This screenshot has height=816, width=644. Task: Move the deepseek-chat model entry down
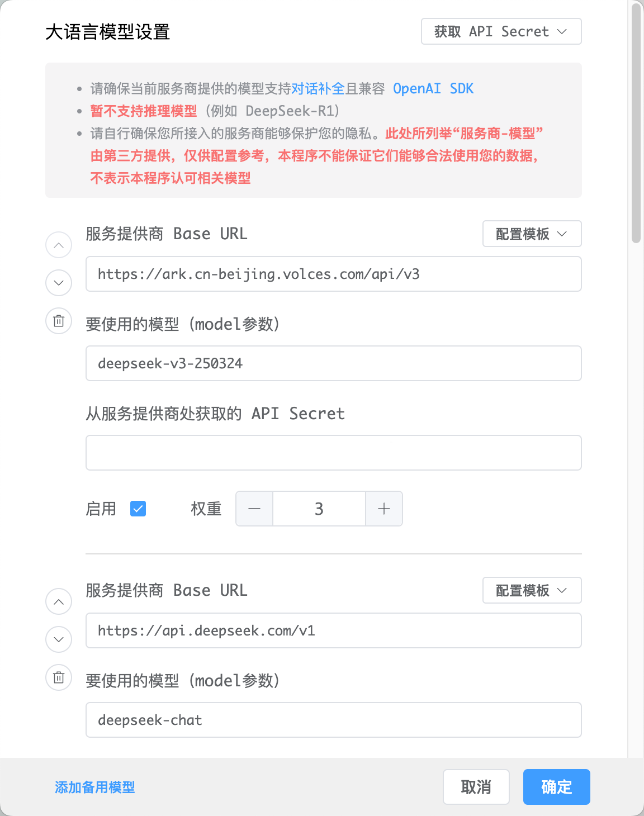pyautogui.click(x=58, y=639)
